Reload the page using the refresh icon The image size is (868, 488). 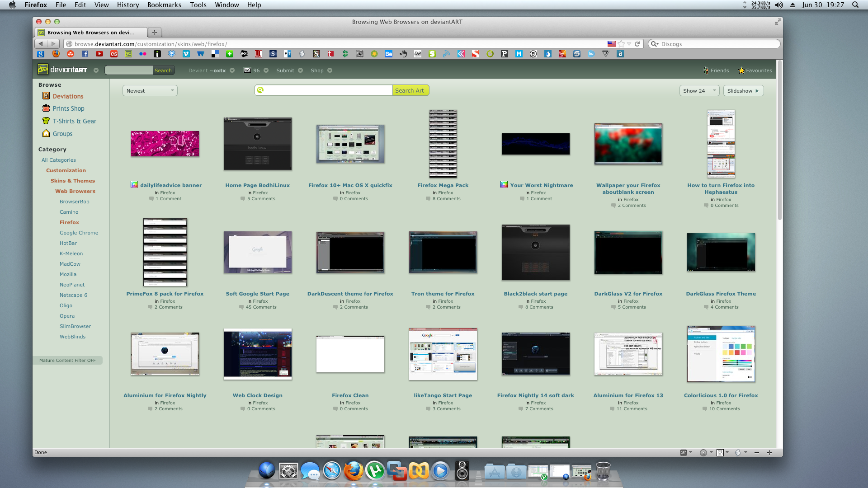637,44
